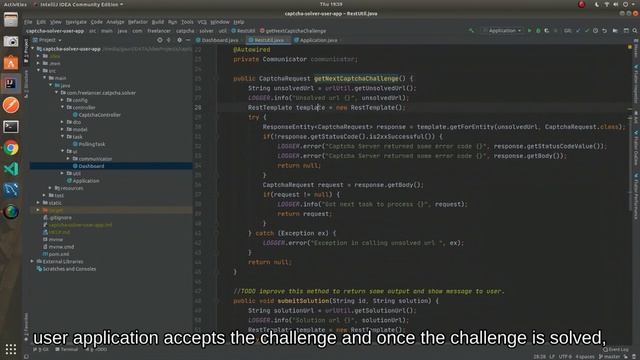
Task: Click the IntelliJ IDEA dock icon
Action: [x=11, y=84]
